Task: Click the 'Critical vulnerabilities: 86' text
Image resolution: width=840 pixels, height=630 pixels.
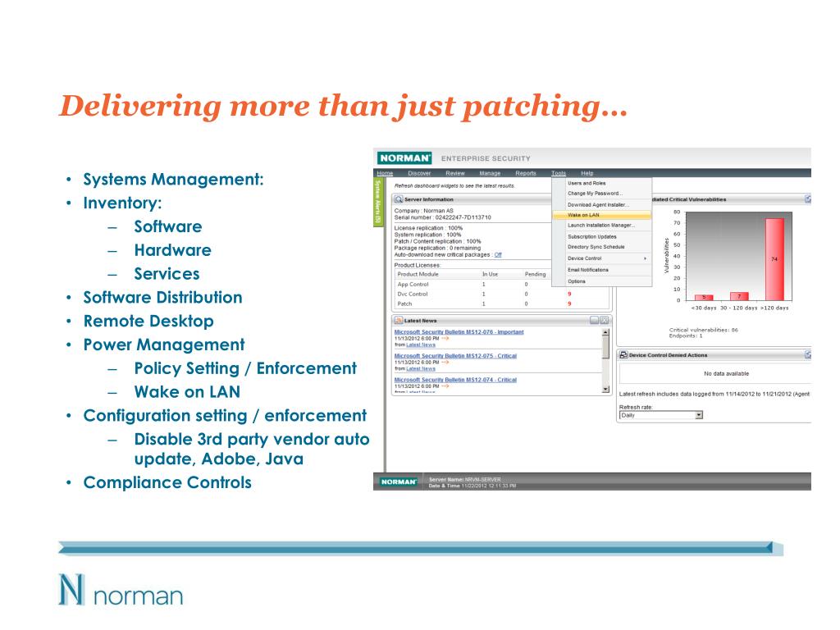Action: (x=703, y=330)
